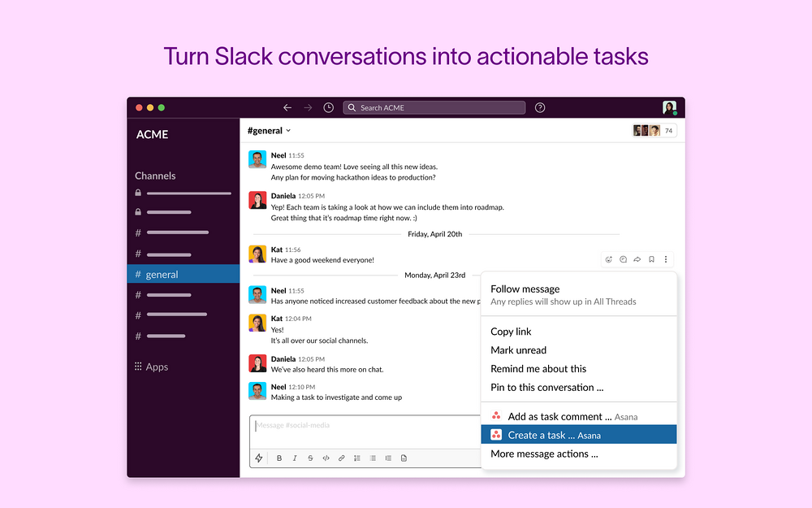Open More message actions entry
The width and height of the screenshot is (812, 508).
click(x=579, y=454)
